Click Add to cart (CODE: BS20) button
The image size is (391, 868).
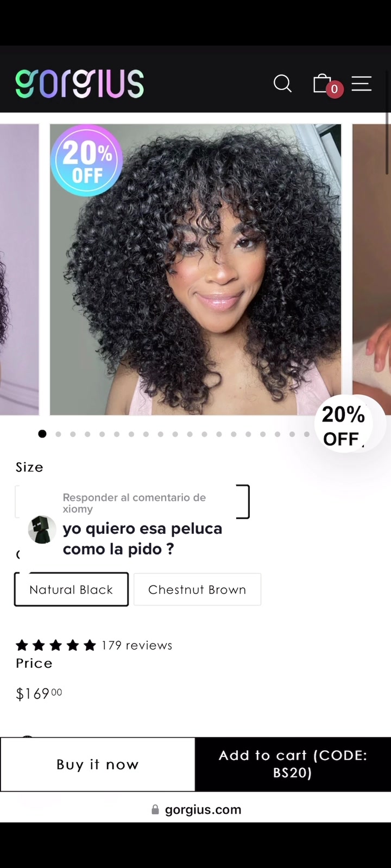coord(293,764)
